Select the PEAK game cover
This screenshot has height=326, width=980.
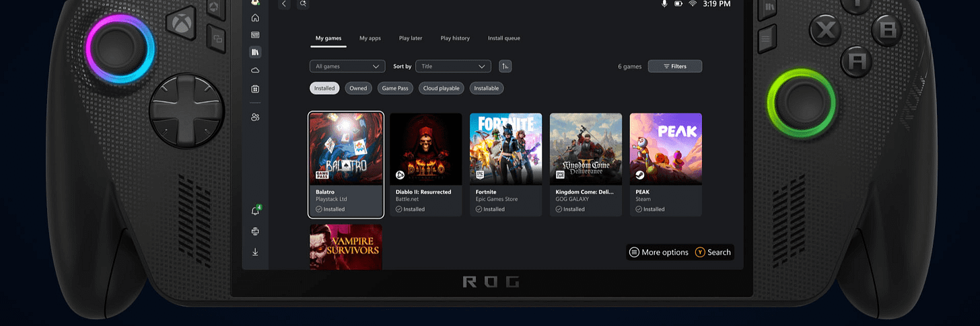tap(666, 149)
